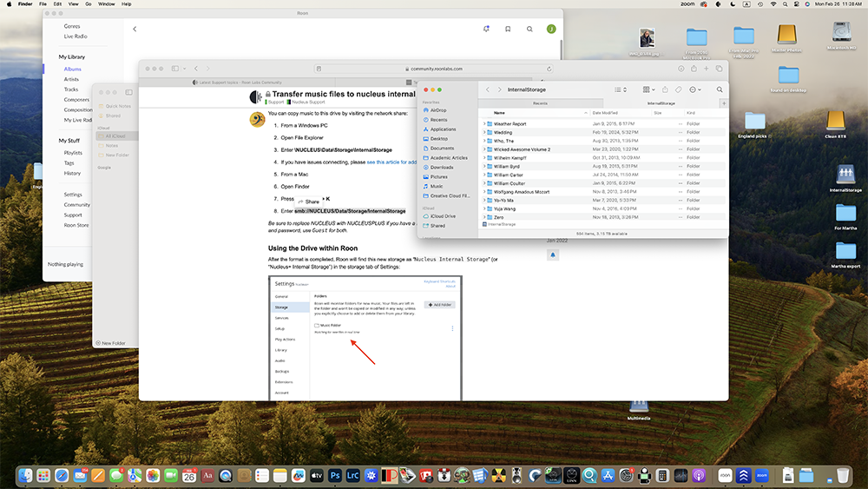Reload the Safari page
The height and width of the screenshot is (489, 868).
pos(549,69)
